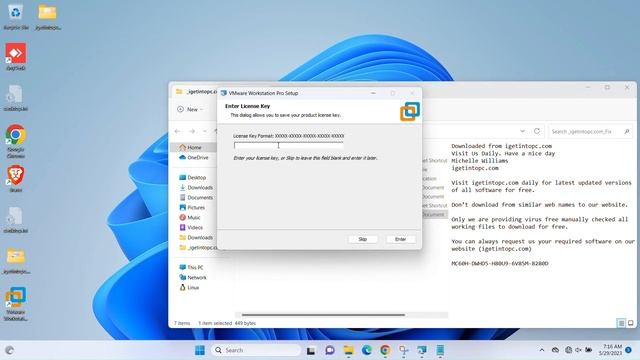Image resolution: width=640 pixels, height=360 pixels.
Task: Click the Enter button in setup dialog
Action: pyautogui.click(x=400, y=239)
